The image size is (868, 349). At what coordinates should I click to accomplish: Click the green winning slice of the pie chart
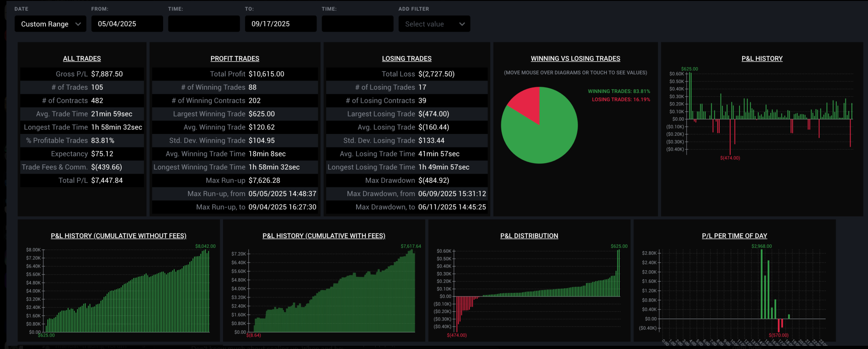click(x=546, y=136)
